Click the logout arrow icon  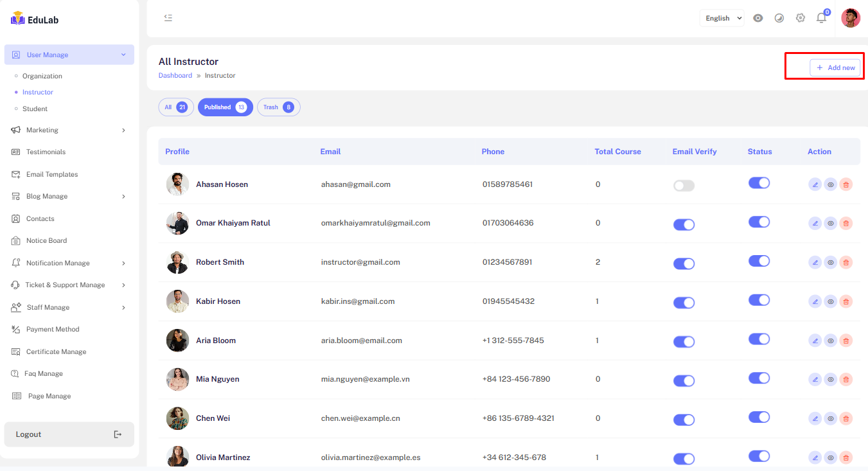point(118,434)
